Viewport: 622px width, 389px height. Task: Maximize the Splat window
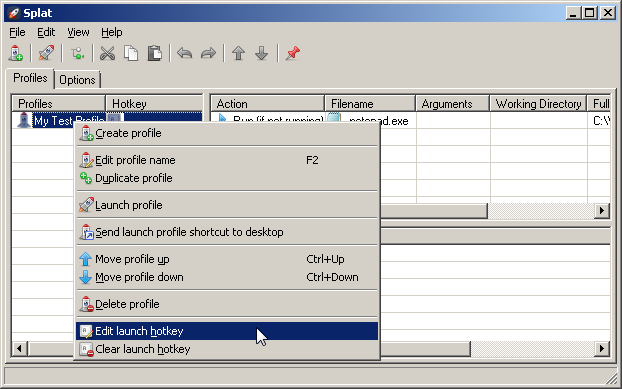[x=589, y=13]
